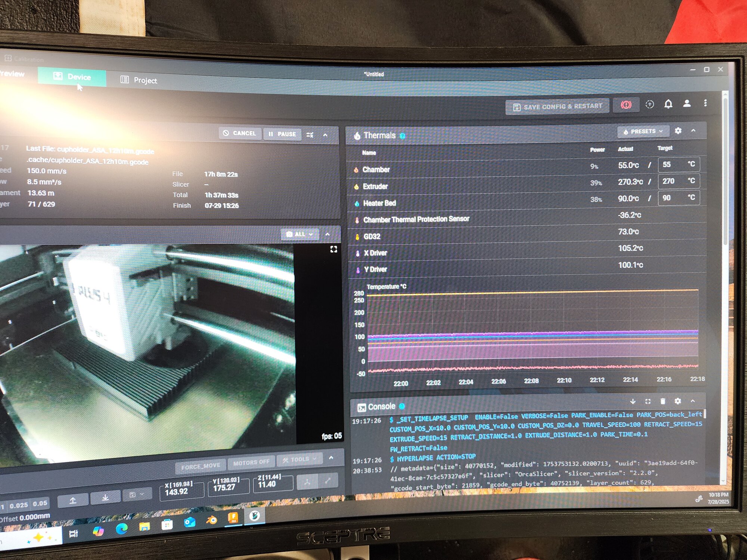
Task: Open the notifications bell
Action: (x=668, y=104)
